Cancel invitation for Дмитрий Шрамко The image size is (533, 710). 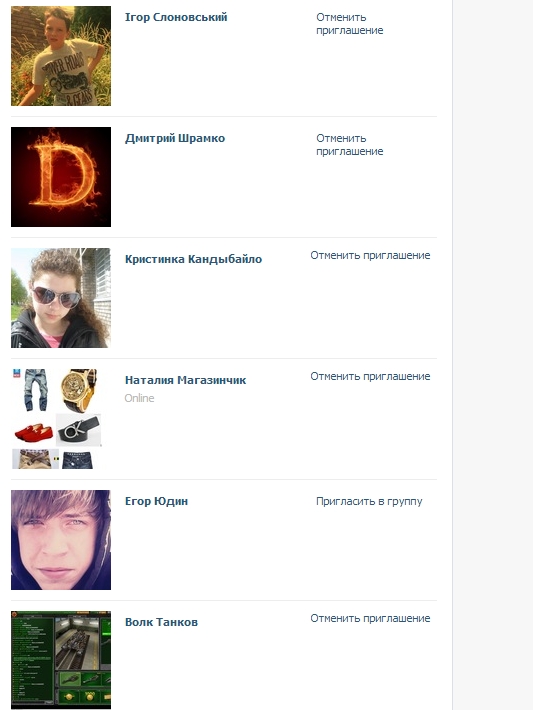click(x=350, y=144)
